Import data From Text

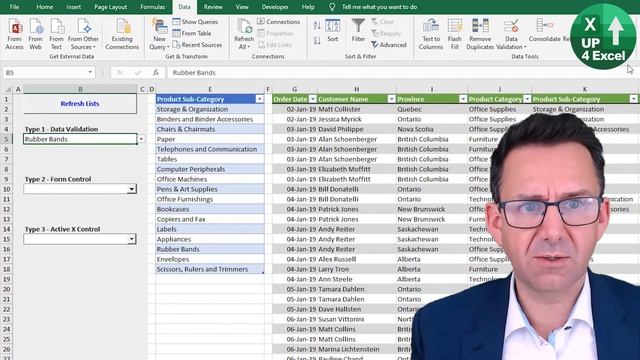56,35
